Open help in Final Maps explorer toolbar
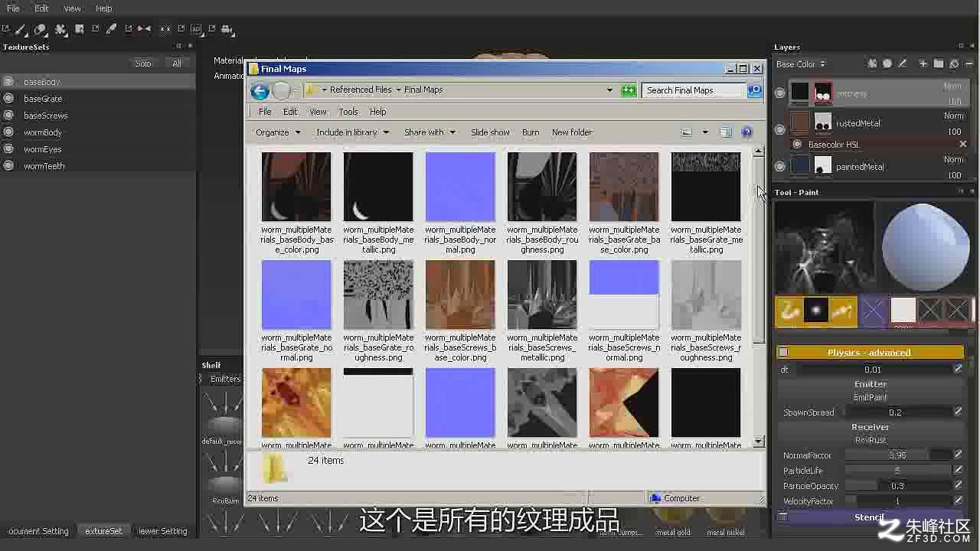 pos(747,132)
